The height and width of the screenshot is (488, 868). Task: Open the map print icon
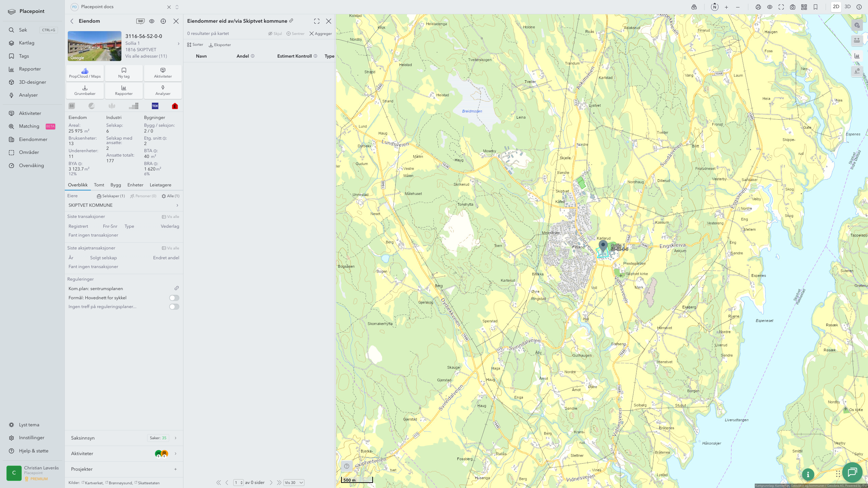coord(758,7)
